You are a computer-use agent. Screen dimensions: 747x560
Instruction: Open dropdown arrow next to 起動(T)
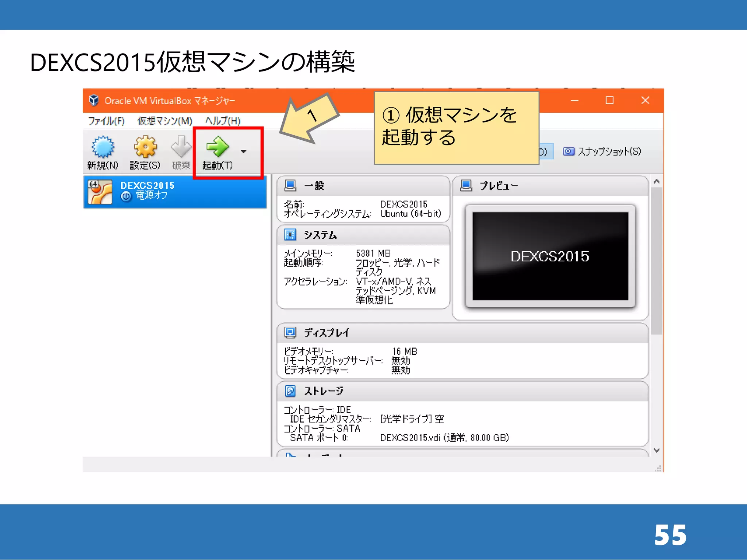pos(244,151)
